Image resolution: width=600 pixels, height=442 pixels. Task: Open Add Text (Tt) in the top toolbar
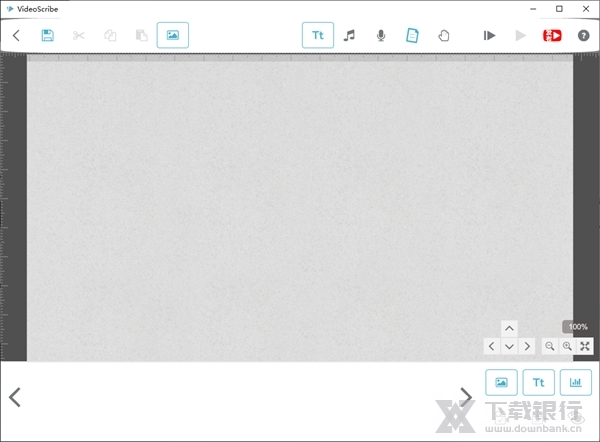[x=318, y=35]
